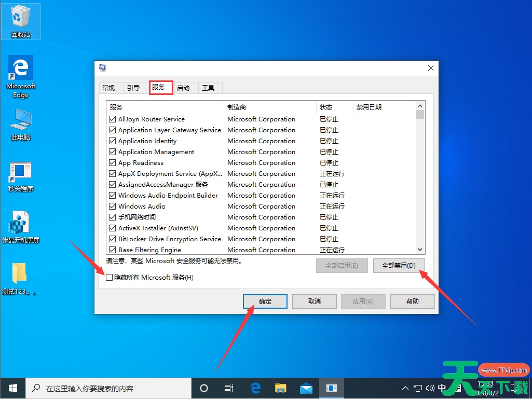The width and height of the screenshot is (532, 399).
Task: Select the 修复开机黑屏 desktop icon
Action: coord(21,227)
